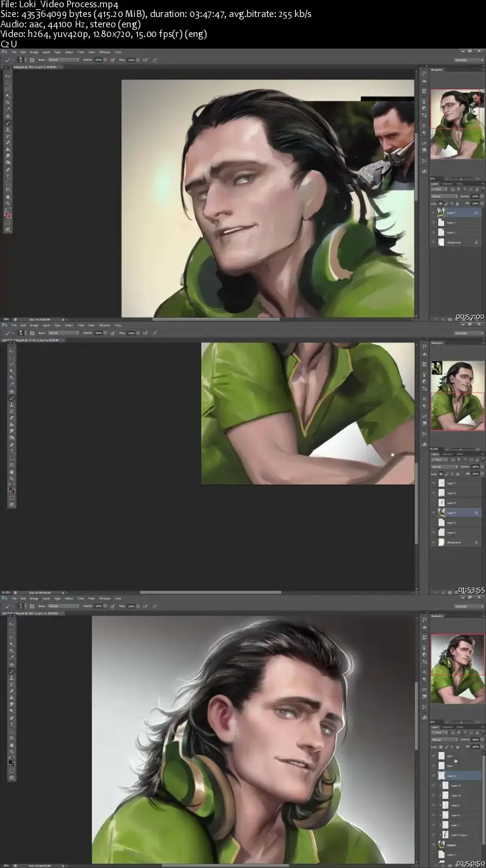Switch to the Paths tab in the 01:53:55 frame
The image size is (486, 868).
[x=460, y=454]
